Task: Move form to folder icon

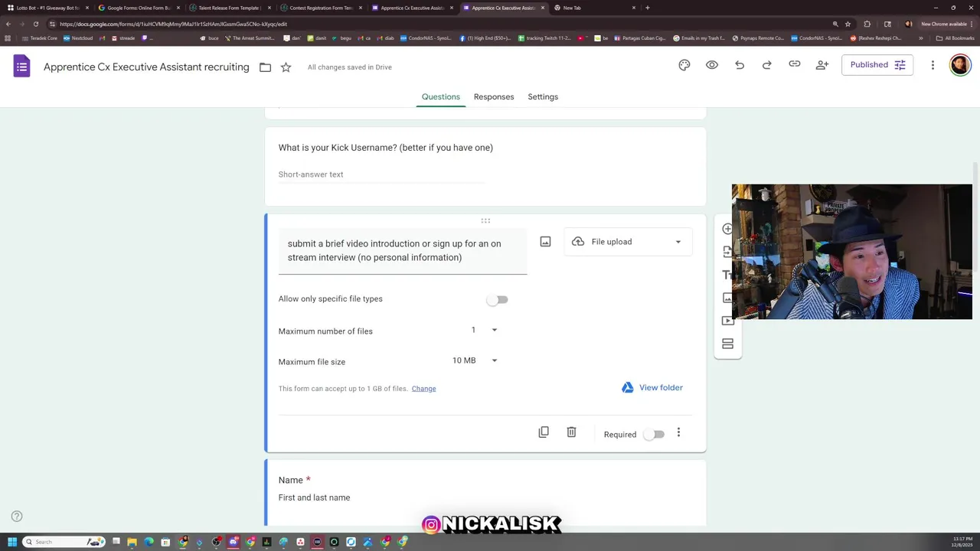Action: coord(265,67)
